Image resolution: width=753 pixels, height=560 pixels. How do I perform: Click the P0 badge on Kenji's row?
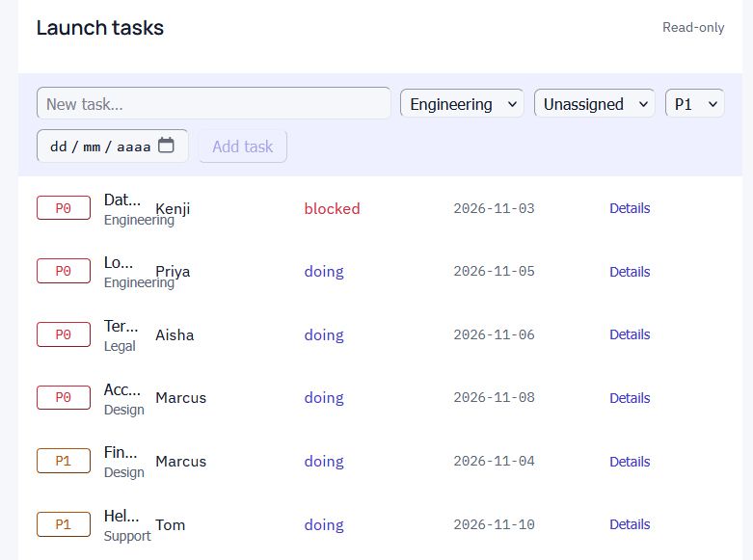point(64,208)
